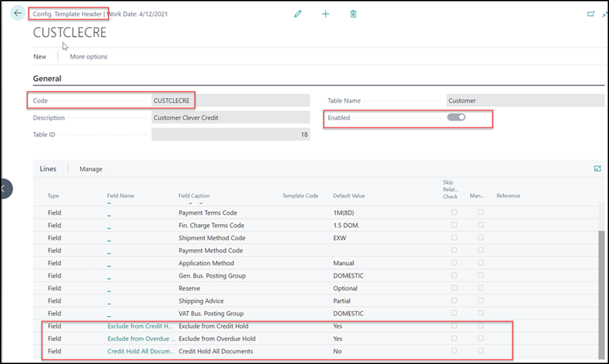Select VAT Bus. Posting Group caption cell
609x364 pixels.
pyautogui.click(x=211, y=313)
